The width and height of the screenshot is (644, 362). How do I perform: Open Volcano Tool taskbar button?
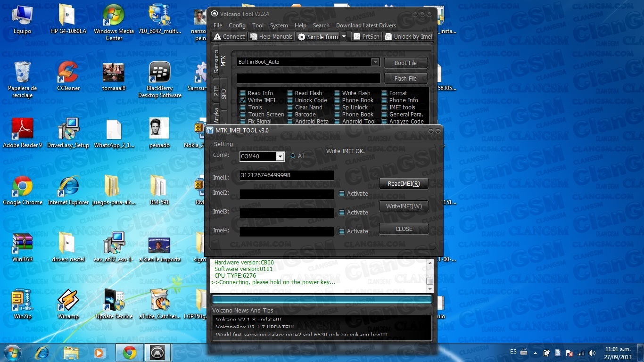coord(157,353)
